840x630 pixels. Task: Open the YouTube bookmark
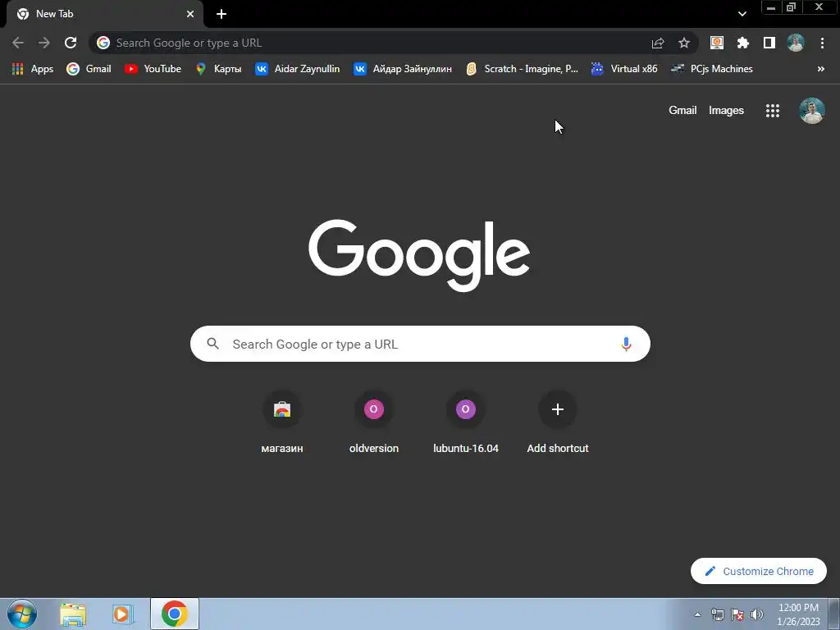tap(153, 69)
